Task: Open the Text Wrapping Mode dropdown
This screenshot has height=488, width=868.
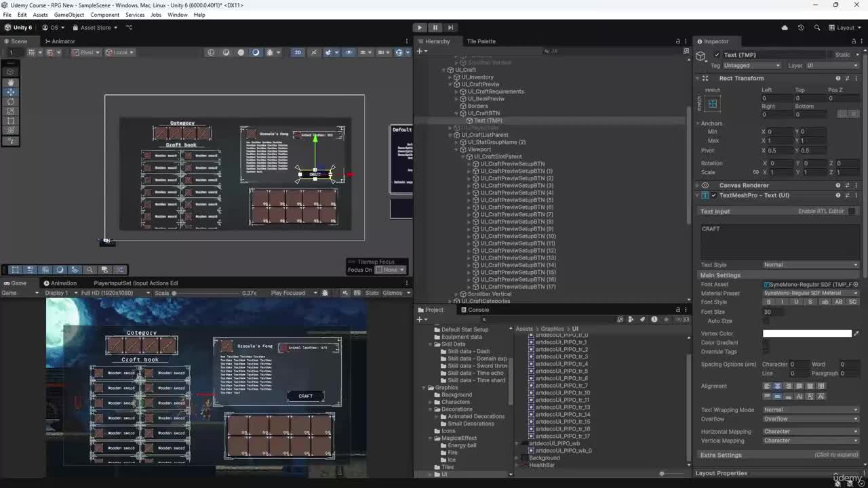Action: (x=810, y=409)
